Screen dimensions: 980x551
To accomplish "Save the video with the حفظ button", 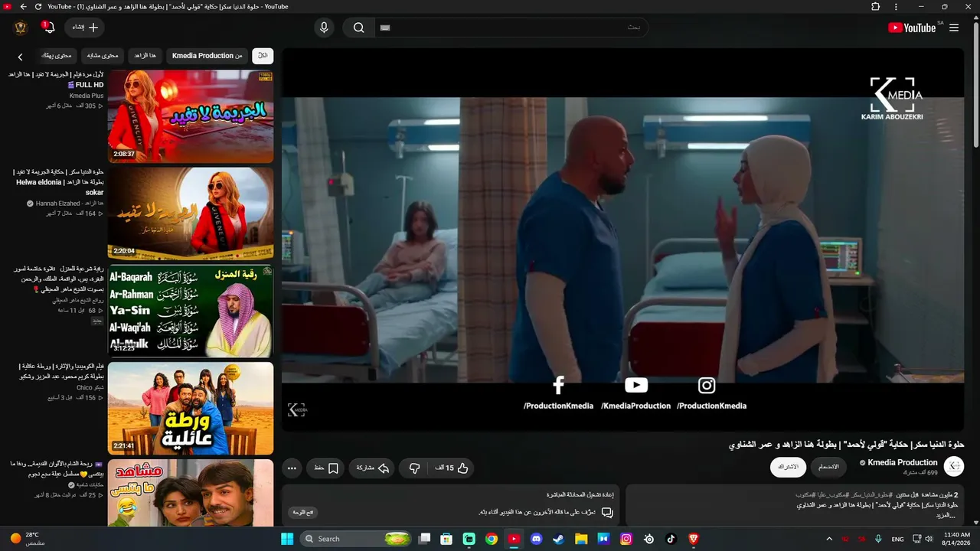I will click(x=326, y=468).
